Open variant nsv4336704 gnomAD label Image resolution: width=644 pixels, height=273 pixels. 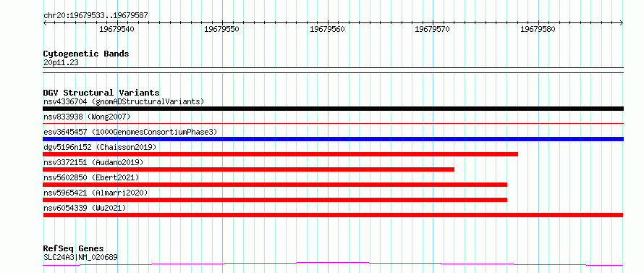124,101
